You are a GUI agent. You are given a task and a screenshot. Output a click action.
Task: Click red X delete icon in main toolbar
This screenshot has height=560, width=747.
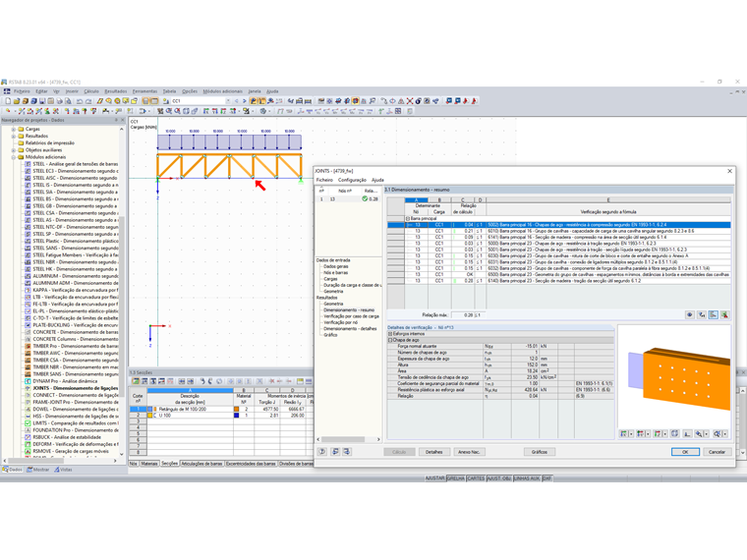pos(410,101)
